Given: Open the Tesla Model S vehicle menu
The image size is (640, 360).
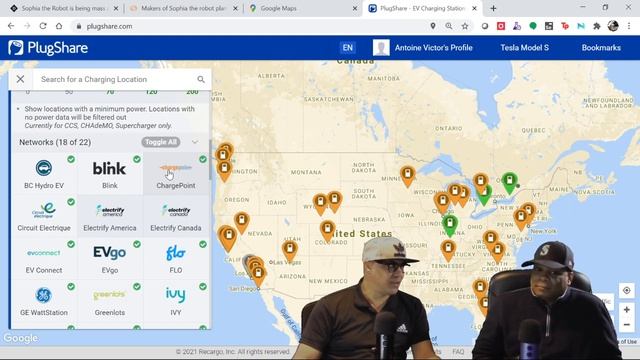Looking at the screenshot, I should pos(524,48).
